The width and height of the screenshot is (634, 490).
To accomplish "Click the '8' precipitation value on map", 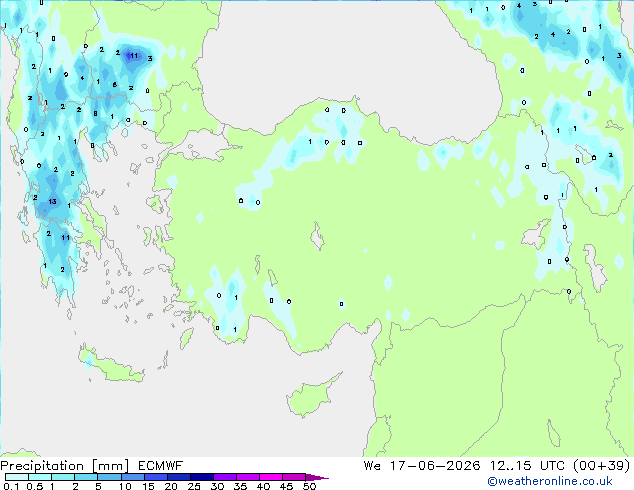I will click(95, 114).
